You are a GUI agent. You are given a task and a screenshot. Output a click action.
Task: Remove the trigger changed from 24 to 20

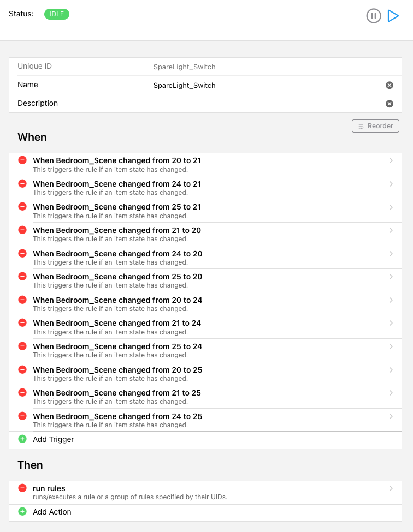22,253
